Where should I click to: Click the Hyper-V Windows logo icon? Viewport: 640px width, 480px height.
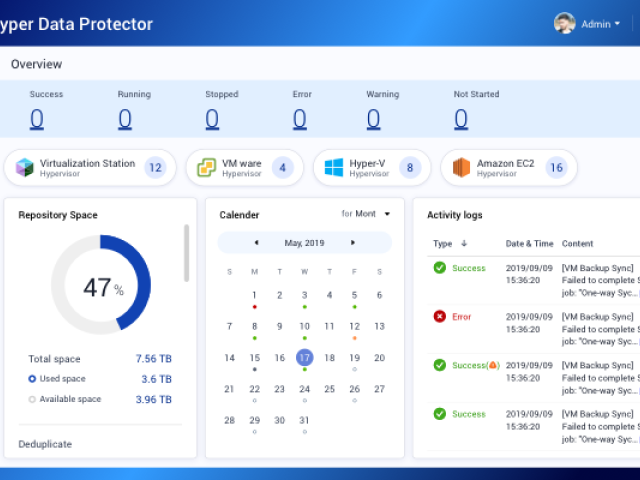(334, 167)
